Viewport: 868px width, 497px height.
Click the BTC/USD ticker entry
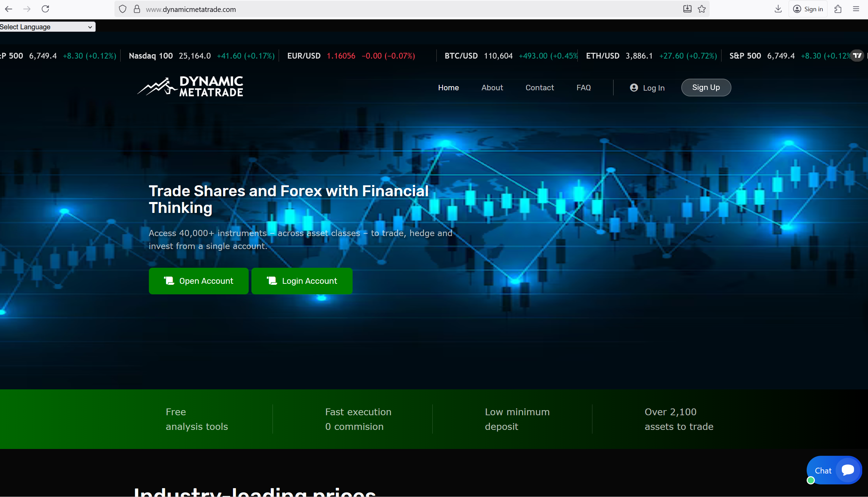511,56
